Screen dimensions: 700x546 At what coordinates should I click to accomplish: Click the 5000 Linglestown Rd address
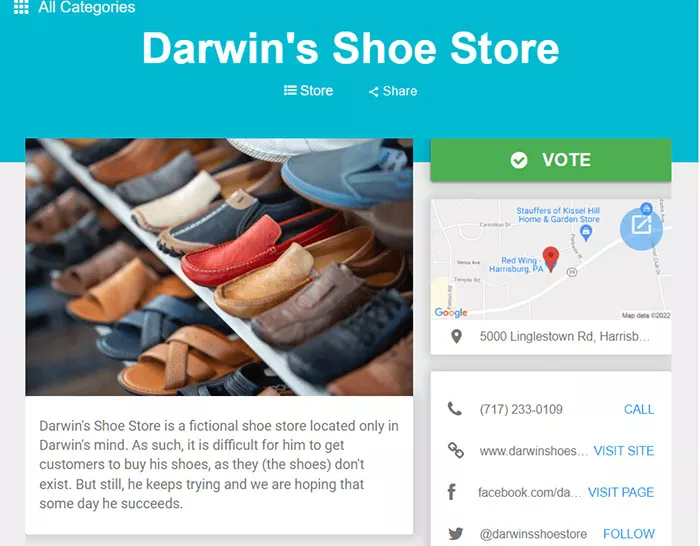point(565,336)
